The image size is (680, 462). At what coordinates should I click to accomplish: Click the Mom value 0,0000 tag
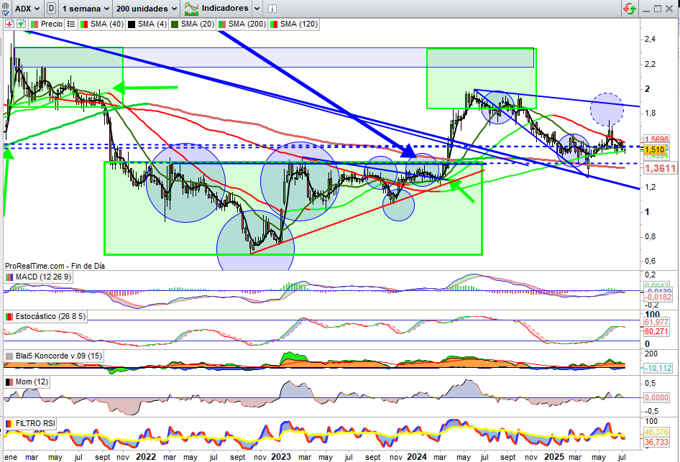[658, 397]
